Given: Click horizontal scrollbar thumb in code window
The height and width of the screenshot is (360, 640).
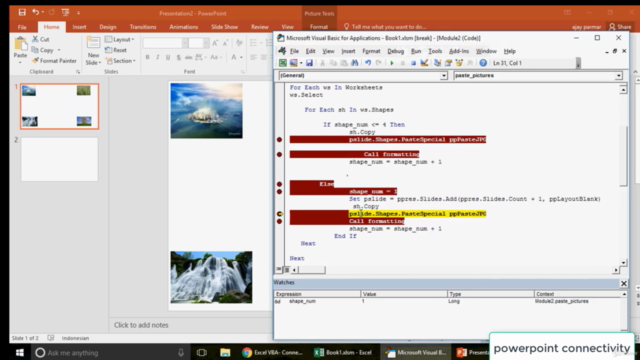Looking at the screenshot, I should coord(311,270).
